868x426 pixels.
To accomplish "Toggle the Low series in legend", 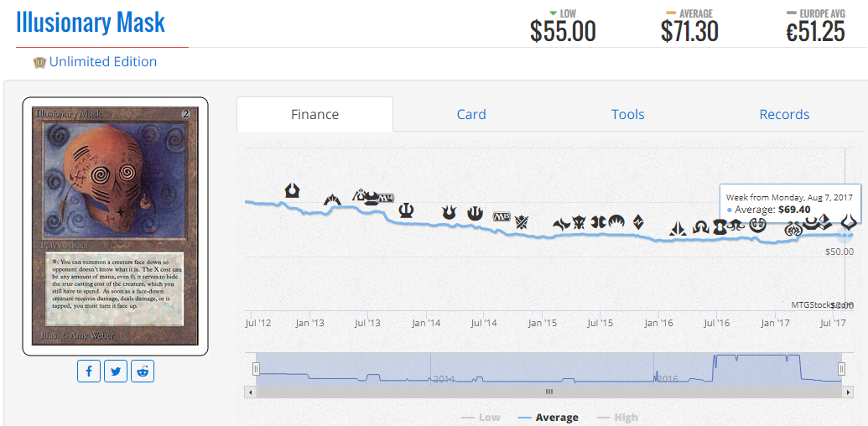I will [x=481, y=417].
